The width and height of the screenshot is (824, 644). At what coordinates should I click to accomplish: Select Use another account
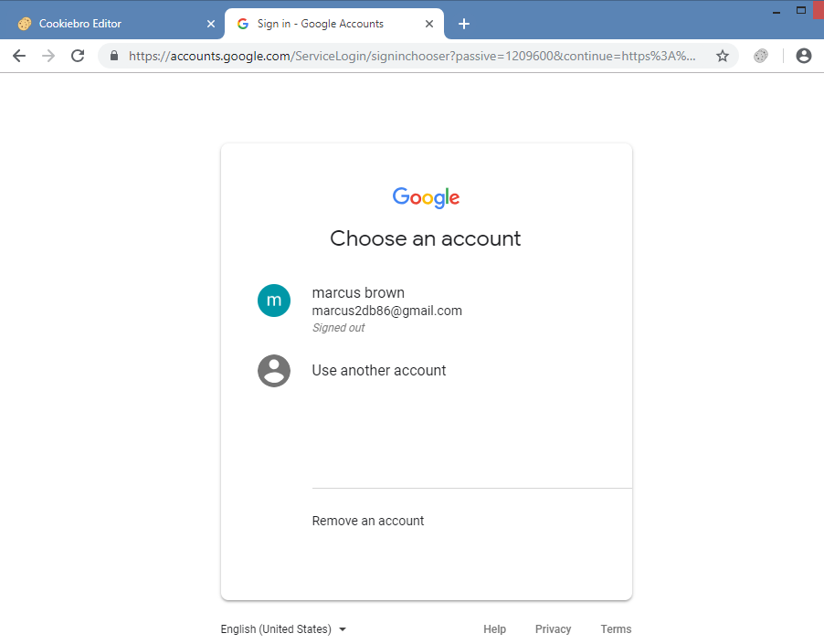tap(427, 371)
